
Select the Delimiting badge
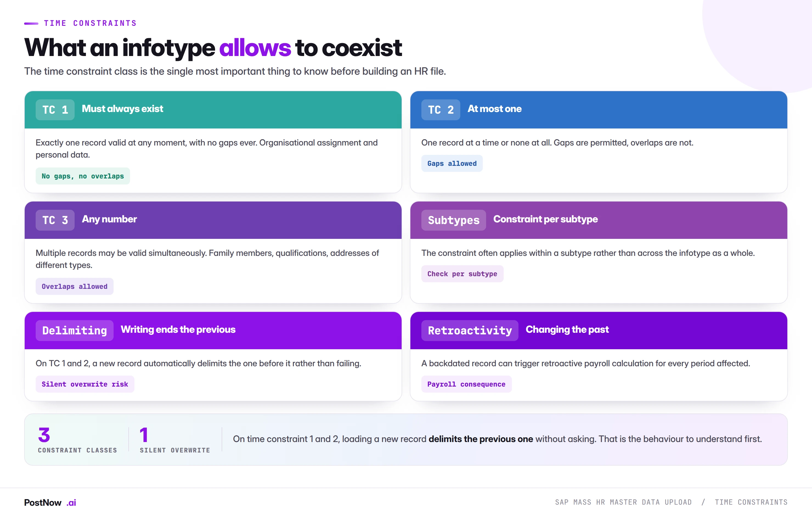pos(75,331)
